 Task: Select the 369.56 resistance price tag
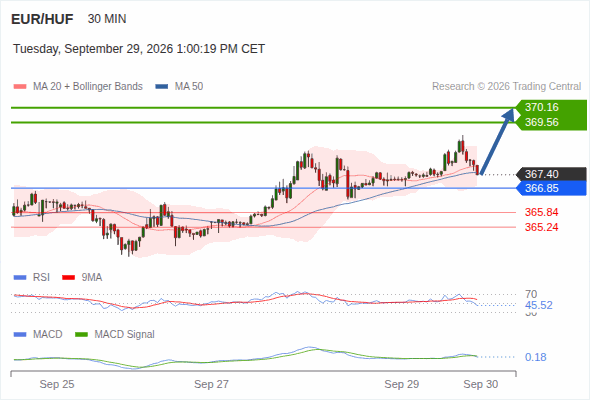pos(551,123)
